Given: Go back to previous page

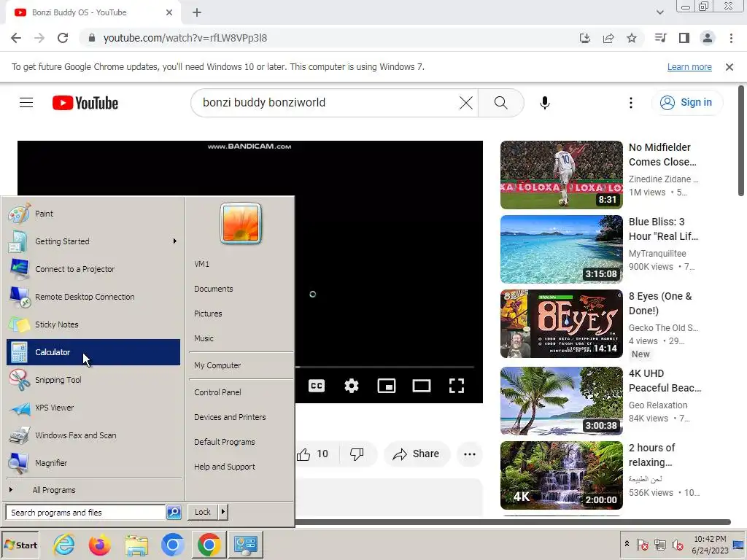Looking at the screenshot, I should (x=16, y=38).
